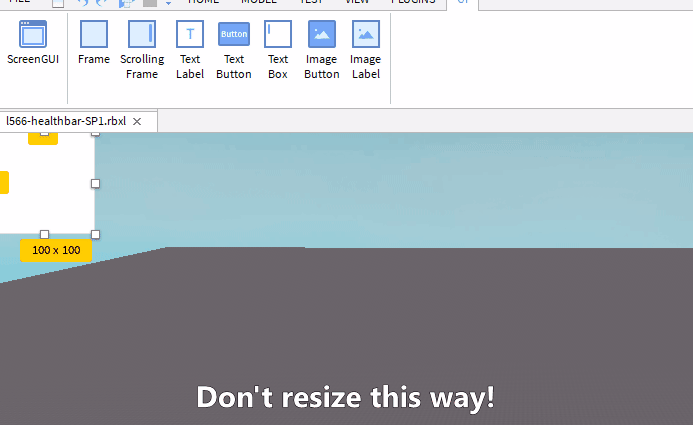
Task: Click the right-middle resize handle of the frame
Action: pyautogui.click(x=95, y=183)
